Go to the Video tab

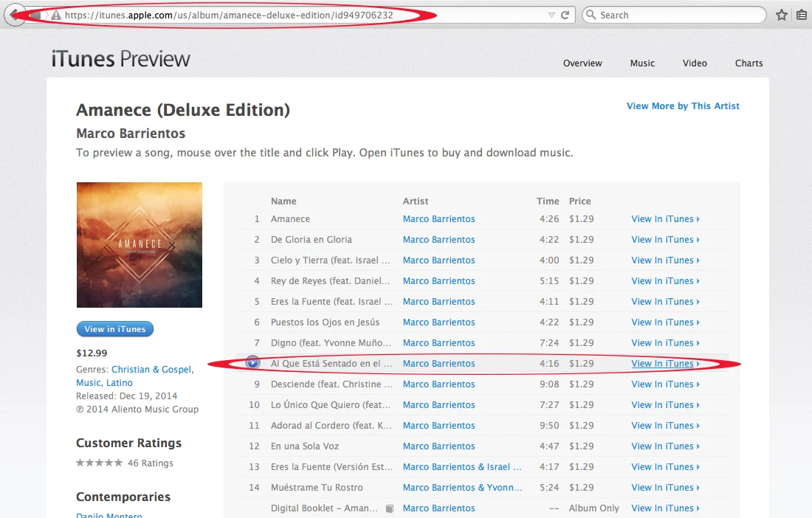[695, 63]
